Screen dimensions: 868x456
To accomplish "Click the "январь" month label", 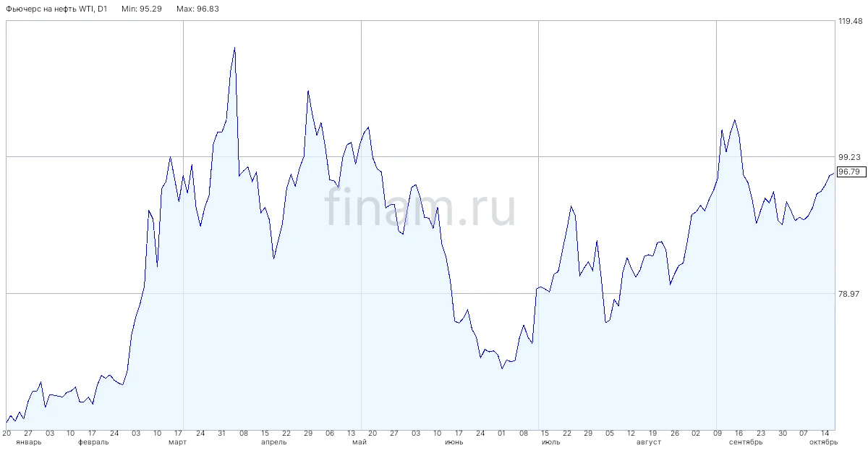I will coord(28,442).
